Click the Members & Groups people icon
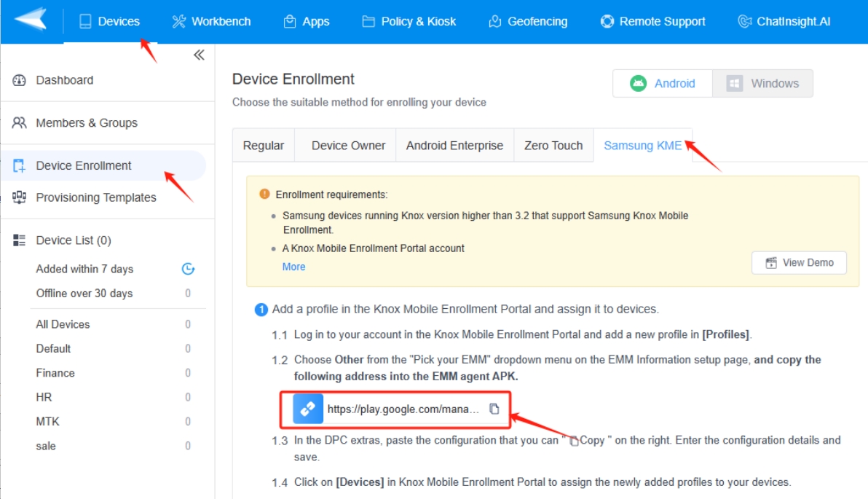Image resolution: width=868 pixels, height=499 pixels. tap(20, 123)
